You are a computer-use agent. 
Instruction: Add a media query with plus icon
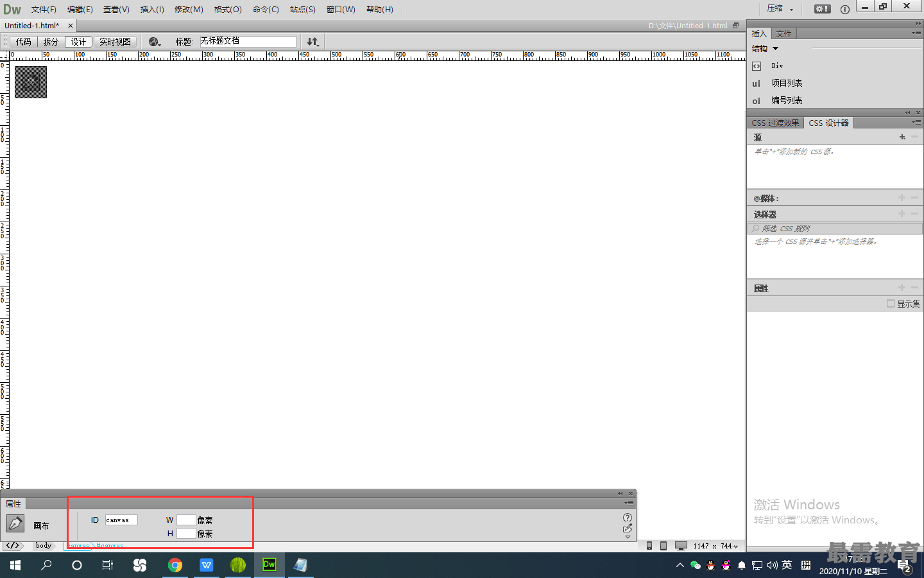pos(902,198)
